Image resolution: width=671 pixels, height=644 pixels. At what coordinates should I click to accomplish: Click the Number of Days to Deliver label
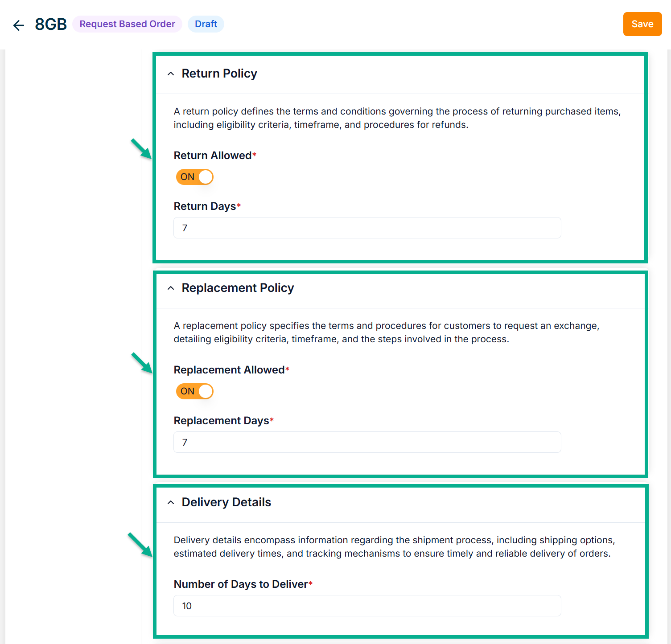[241, 584]
